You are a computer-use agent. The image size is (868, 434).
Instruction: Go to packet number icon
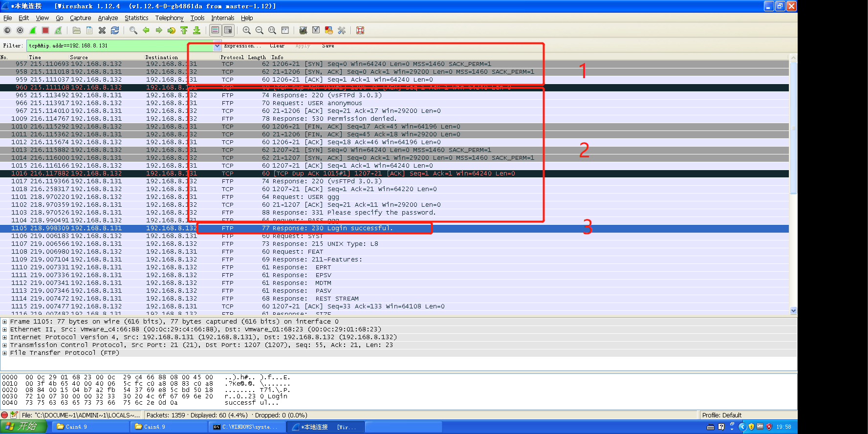(172, 30)
